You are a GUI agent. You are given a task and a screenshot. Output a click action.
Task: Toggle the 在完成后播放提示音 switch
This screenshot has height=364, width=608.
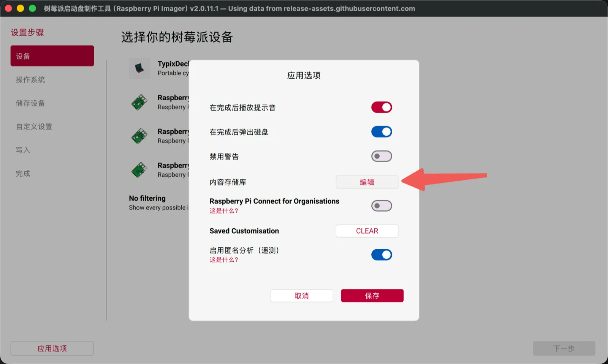pyautogui.click(x=382, y=108)
